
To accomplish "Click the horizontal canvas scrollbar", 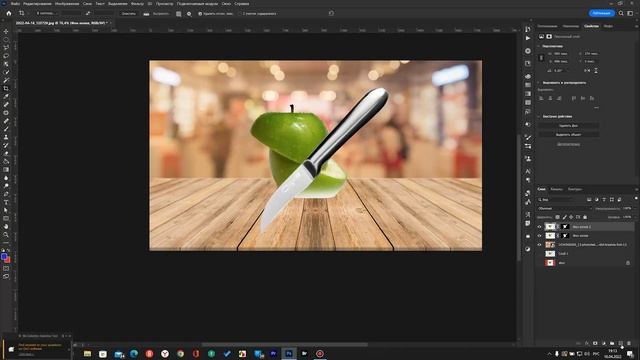I will pos(284,344).
